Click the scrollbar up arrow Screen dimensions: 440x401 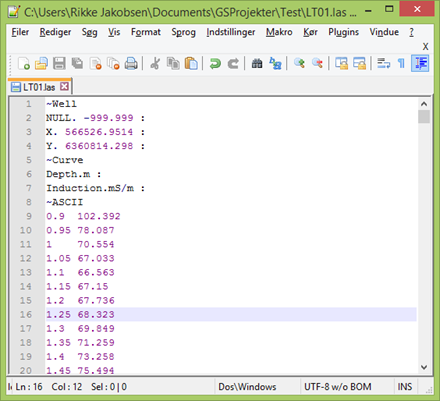click(x=424, y=104)
